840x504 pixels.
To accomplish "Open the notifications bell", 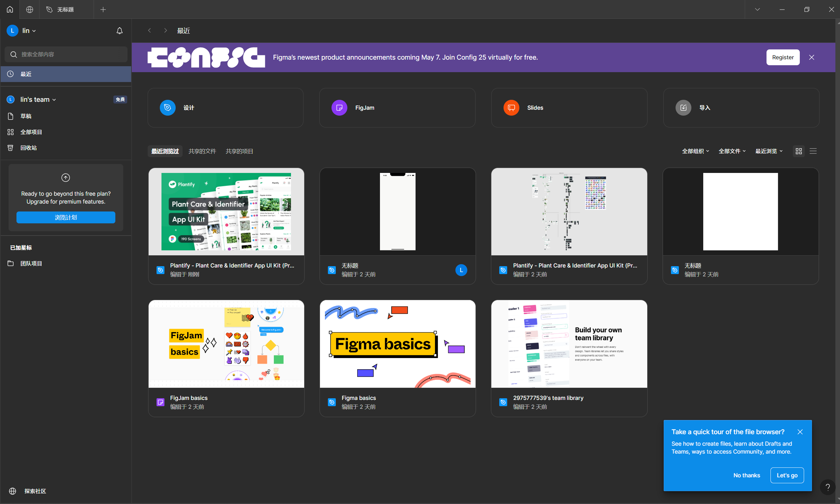I will (x=119, y=31).
